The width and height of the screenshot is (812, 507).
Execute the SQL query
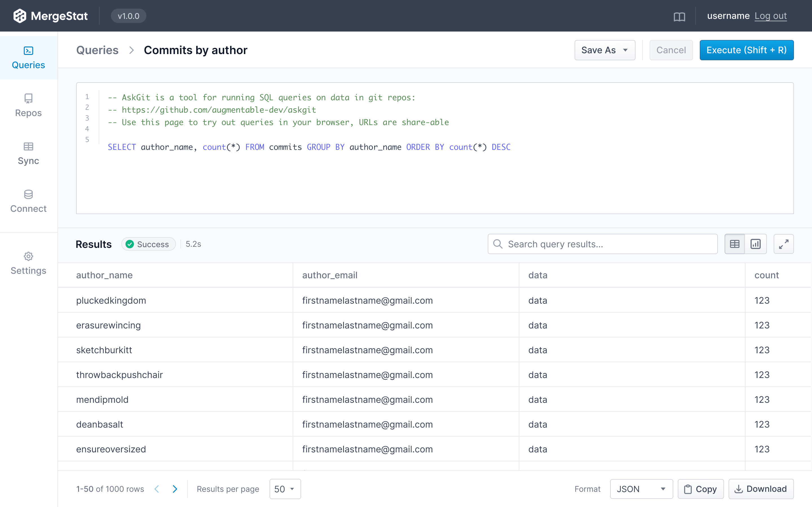747,50
